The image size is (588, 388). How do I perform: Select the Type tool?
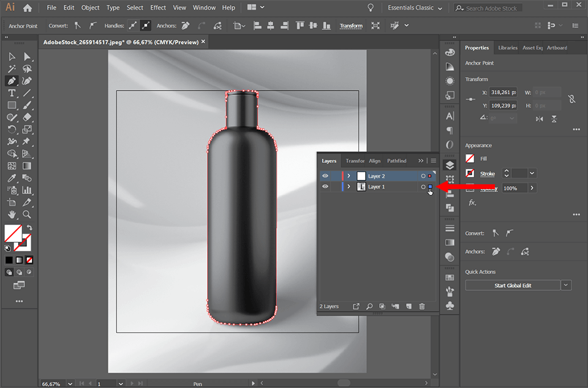12,92
